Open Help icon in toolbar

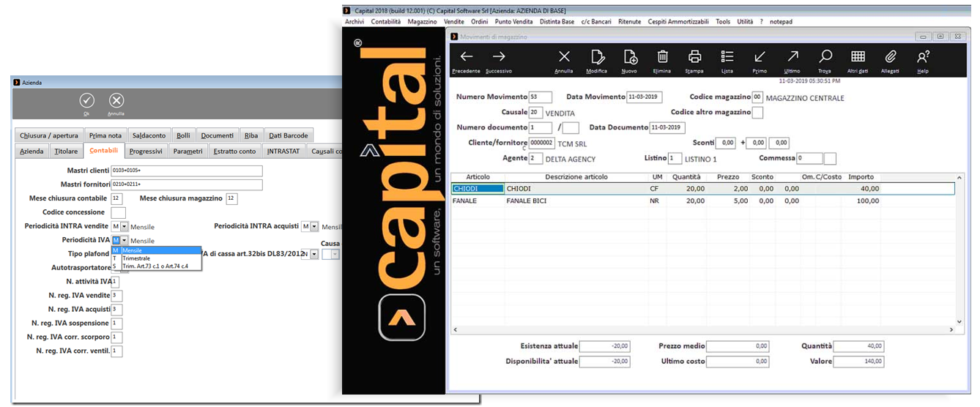tap(923, 56)
